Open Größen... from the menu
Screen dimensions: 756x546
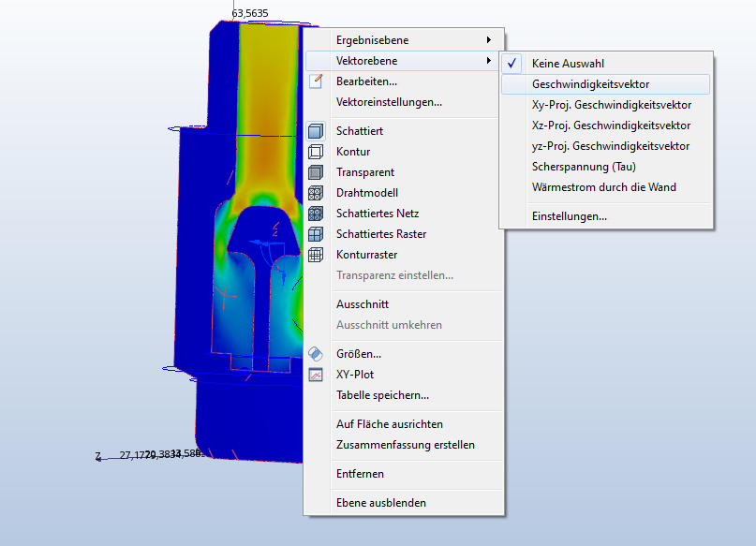(404, 354)
